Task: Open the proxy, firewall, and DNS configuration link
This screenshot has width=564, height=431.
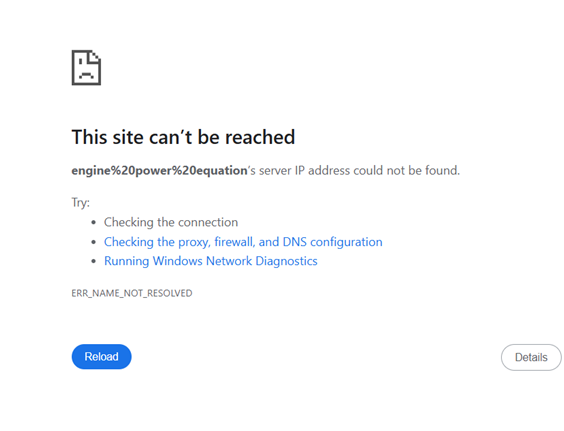Action: coord(243,242)
